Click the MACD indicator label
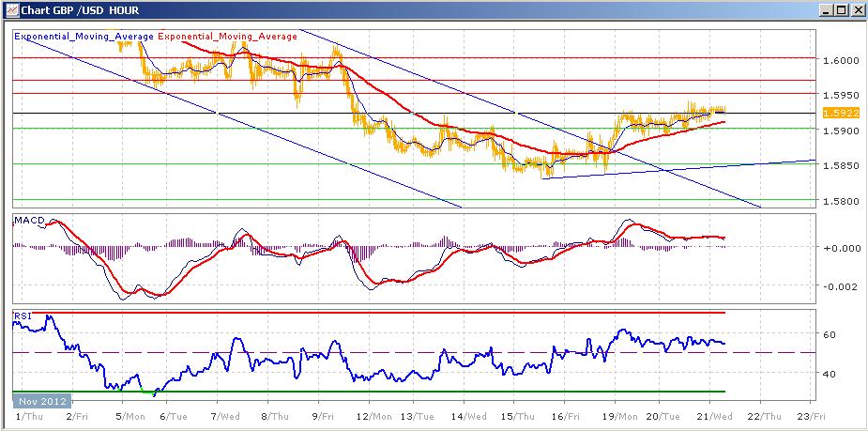The width and height of the screenshot is (868, 431). [29, 221]
